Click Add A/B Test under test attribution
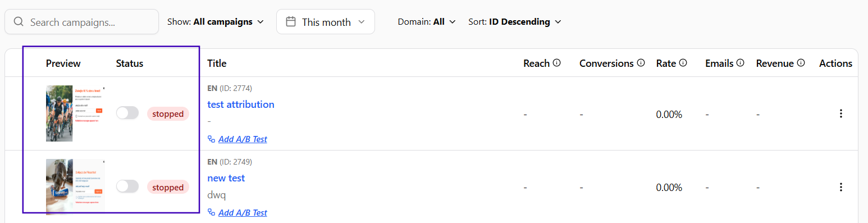This screenshot has width=868, height=223. click(243, 139)
